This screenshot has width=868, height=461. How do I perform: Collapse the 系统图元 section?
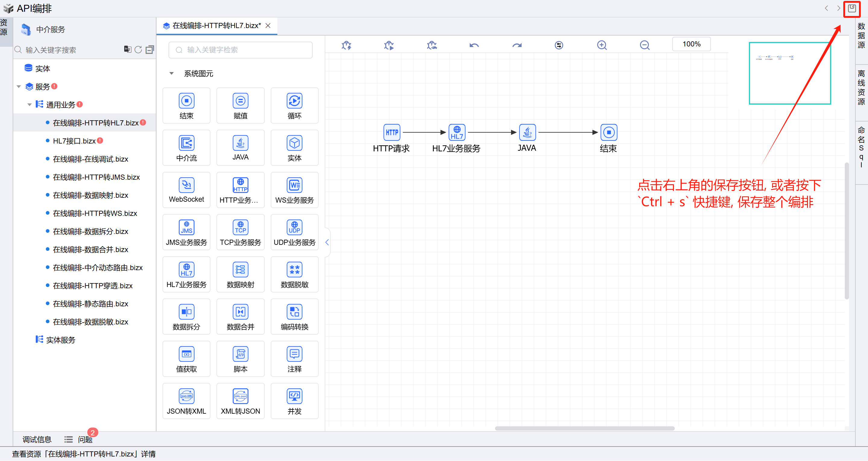click(172, 74)
